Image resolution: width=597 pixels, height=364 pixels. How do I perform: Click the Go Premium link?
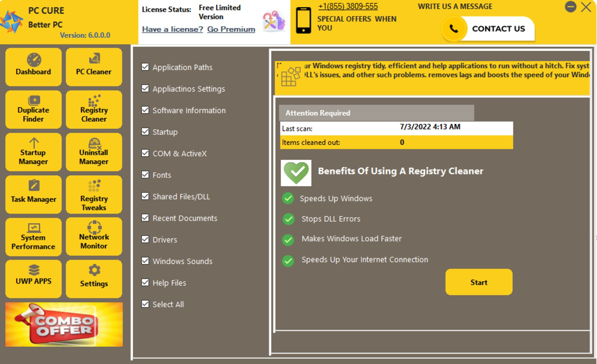(231, 29)
